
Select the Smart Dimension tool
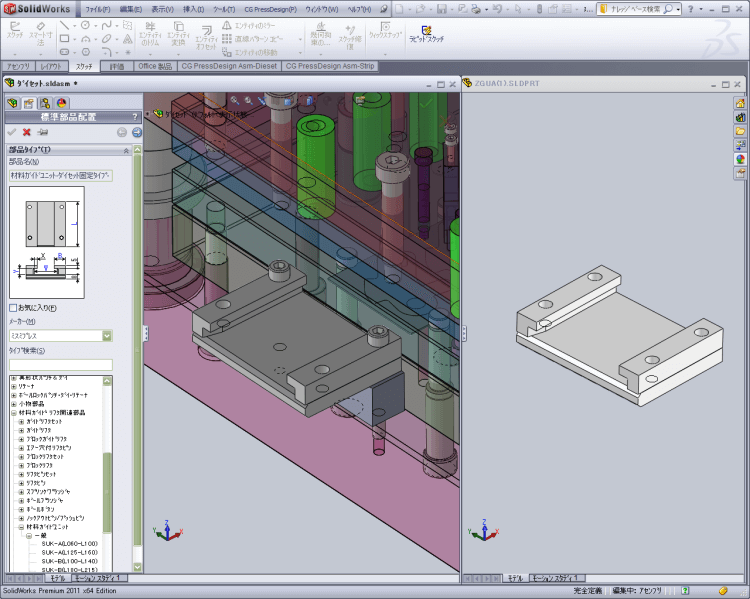point(40,33)
